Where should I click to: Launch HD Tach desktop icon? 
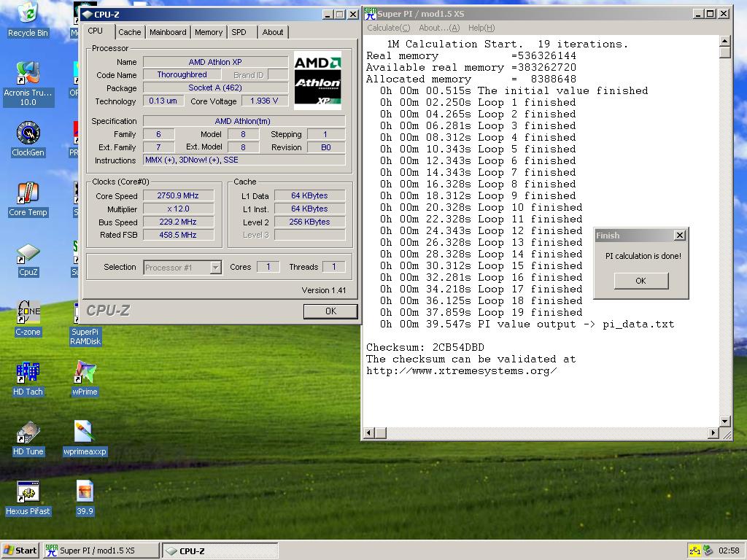(28, 379)
